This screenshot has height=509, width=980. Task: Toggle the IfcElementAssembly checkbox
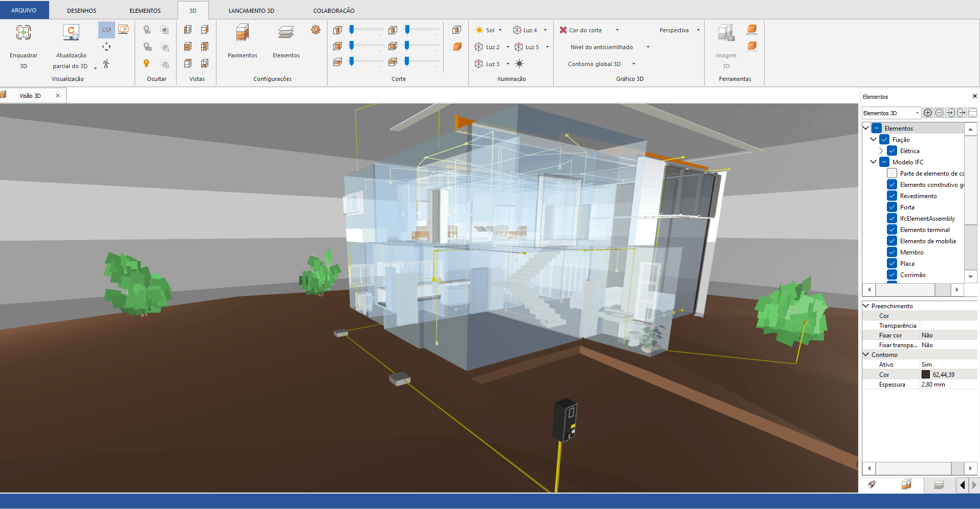[892, 218]
